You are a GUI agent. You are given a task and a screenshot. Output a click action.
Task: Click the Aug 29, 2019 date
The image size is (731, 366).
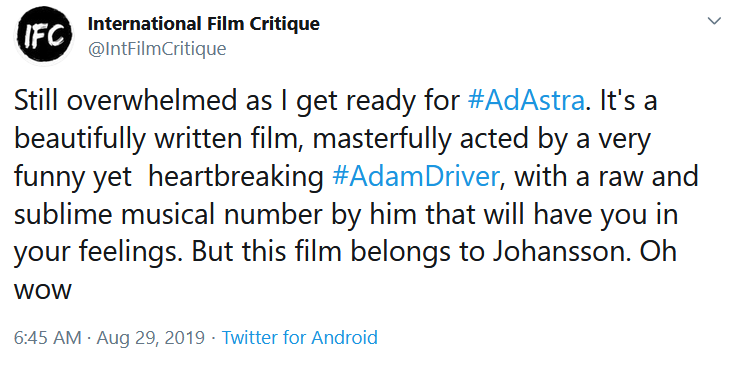pos(151,338)
